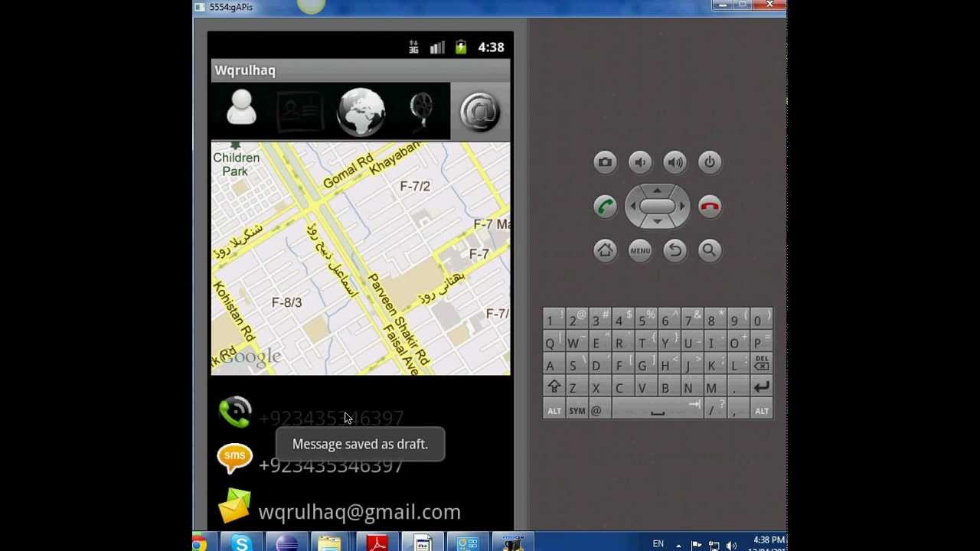Click the taskbar volume speaker icon

[731, 545]
